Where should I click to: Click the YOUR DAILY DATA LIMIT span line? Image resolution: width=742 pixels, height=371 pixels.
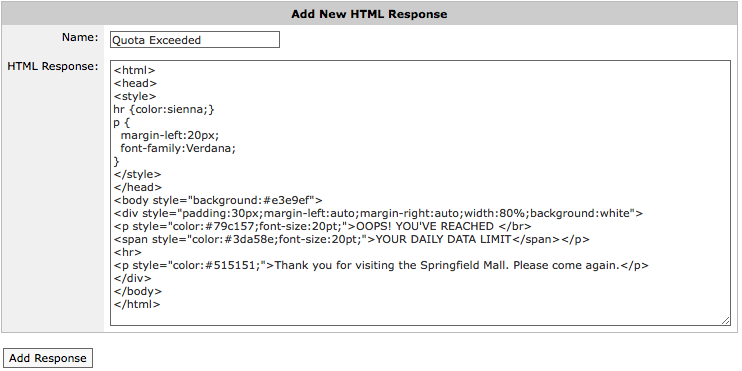[352, 239]
